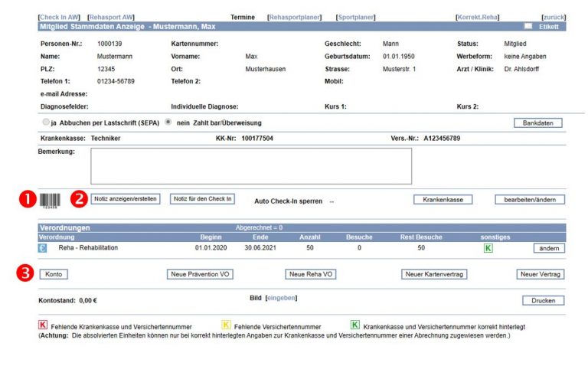This screenshot has width=588, height=366.
Task: Go to Rehasportplaner
Action: point(294,17)
